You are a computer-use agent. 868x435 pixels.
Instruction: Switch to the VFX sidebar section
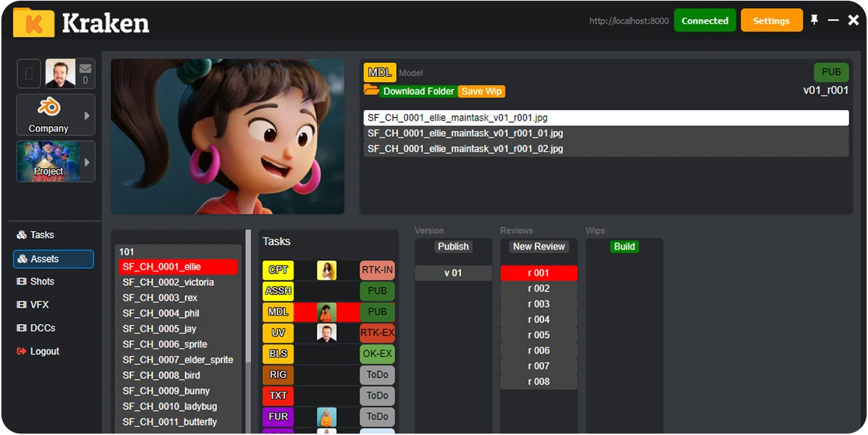coord(39,305)
